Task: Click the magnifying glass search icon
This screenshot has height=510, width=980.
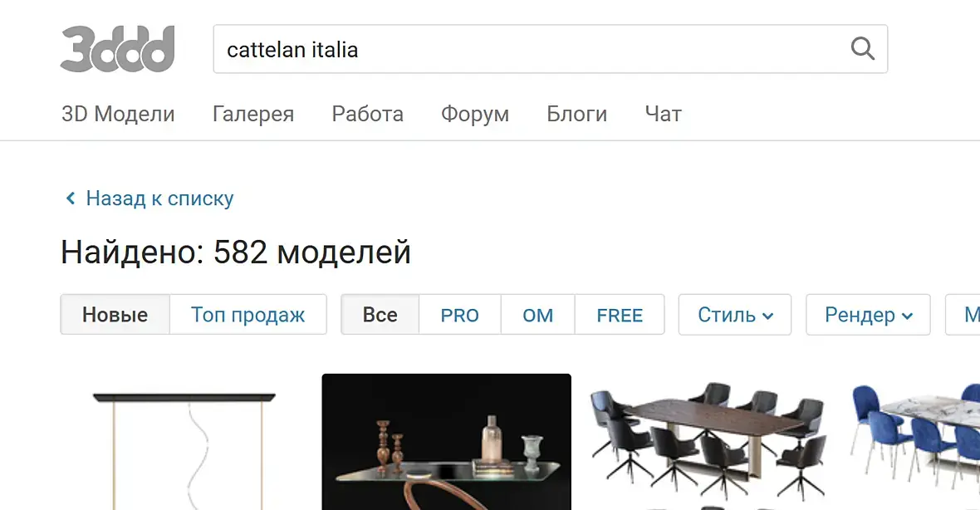Action: (x=863, y=49)
